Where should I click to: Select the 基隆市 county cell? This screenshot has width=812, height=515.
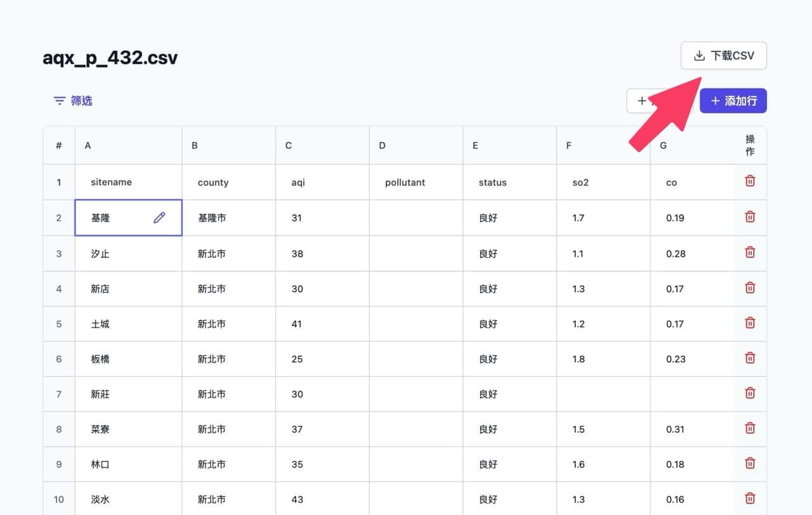click(x=229, y=218)
